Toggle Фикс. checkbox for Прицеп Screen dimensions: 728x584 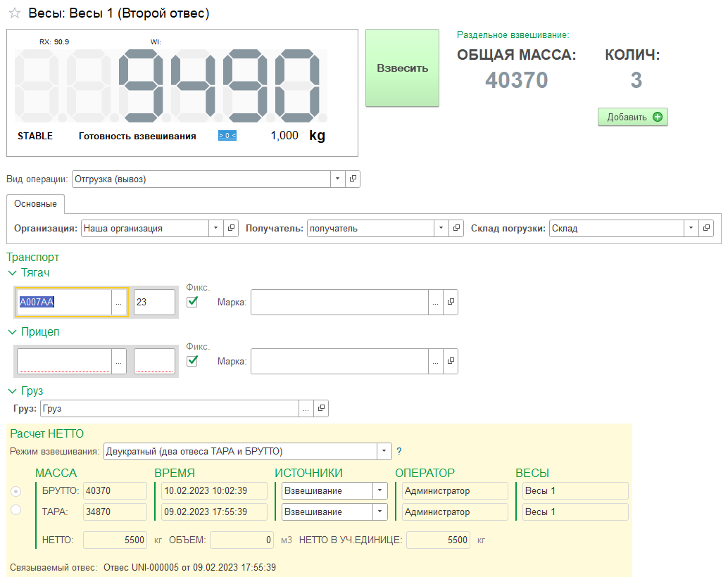point(192,361)
